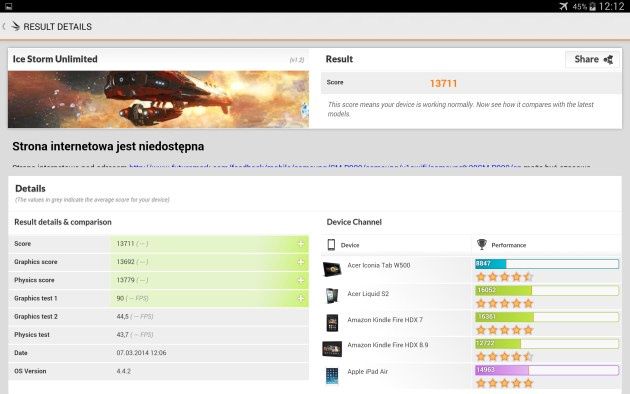Expand the Score row plus icon
This screenshot has height=394, width=630.
point(301,244)
